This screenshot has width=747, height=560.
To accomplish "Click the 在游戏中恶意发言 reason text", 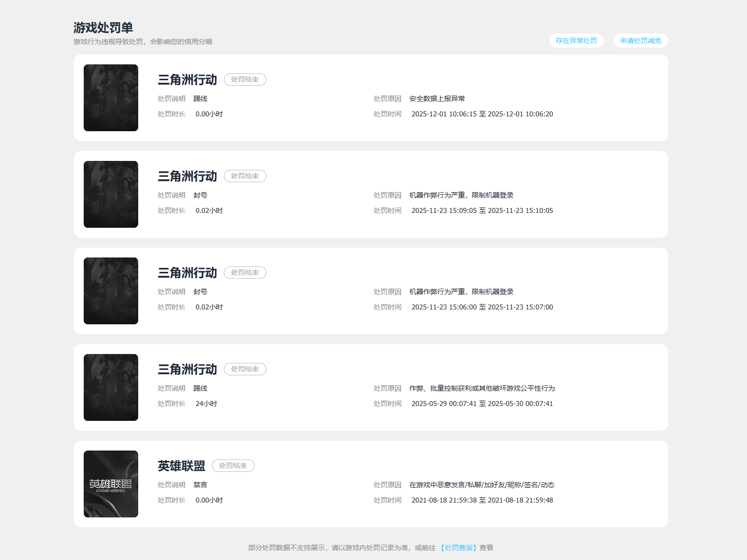I will click(481, 485).
